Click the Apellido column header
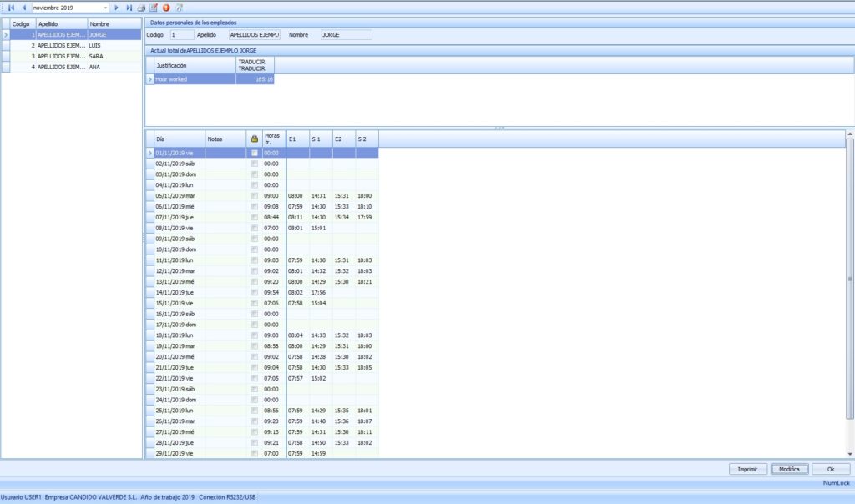The width and height of the screenshot is (855, 504). pyautogui.click(x=61, y=24)
